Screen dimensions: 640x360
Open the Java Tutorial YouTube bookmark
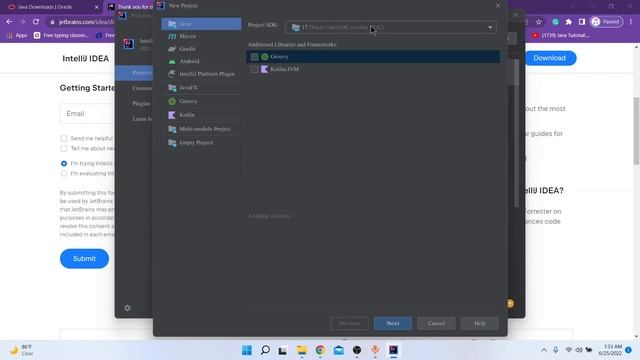[x=560, y=36]
